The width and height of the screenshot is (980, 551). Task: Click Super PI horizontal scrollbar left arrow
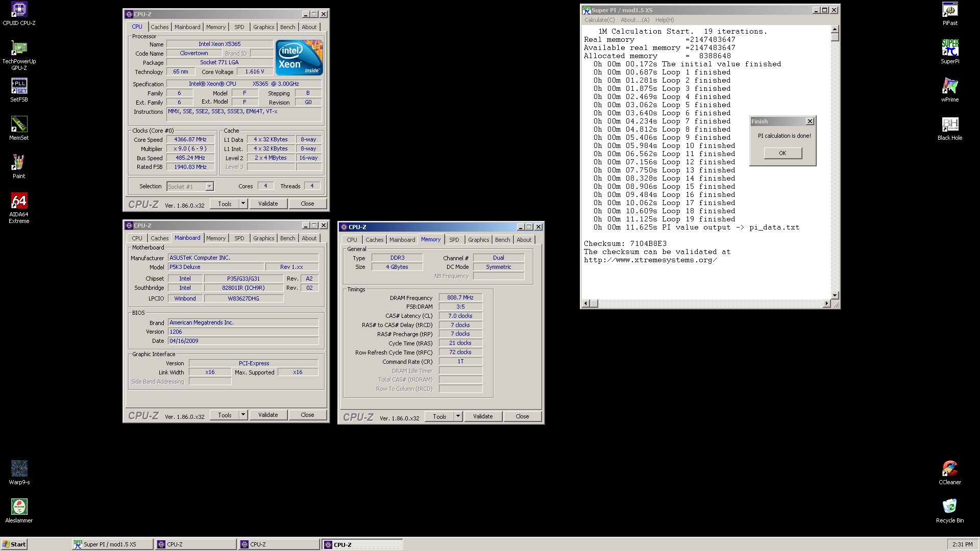[586, 304]
